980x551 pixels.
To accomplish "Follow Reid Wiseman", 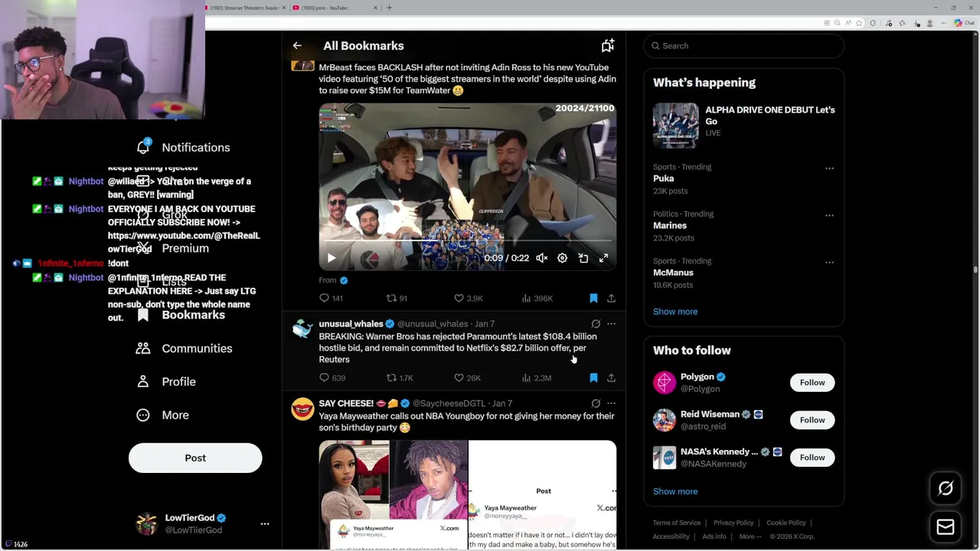I will click(812, 420).
